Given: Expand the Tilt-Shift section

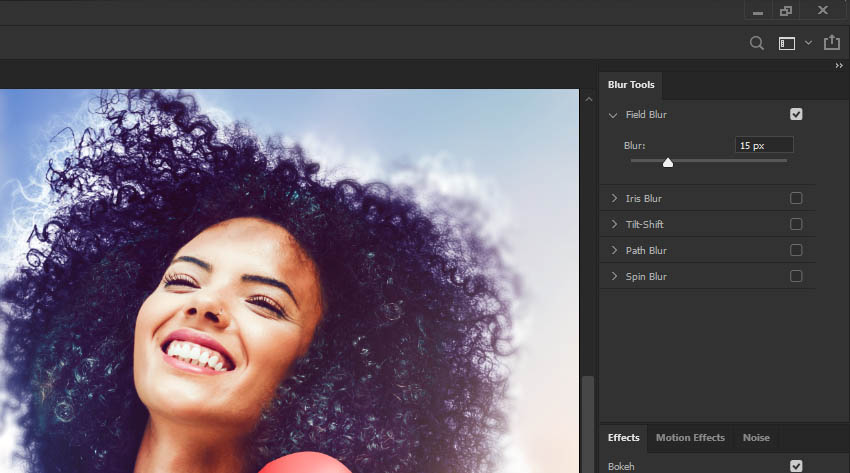Looking at the screenshot, I should coord(614,224).
